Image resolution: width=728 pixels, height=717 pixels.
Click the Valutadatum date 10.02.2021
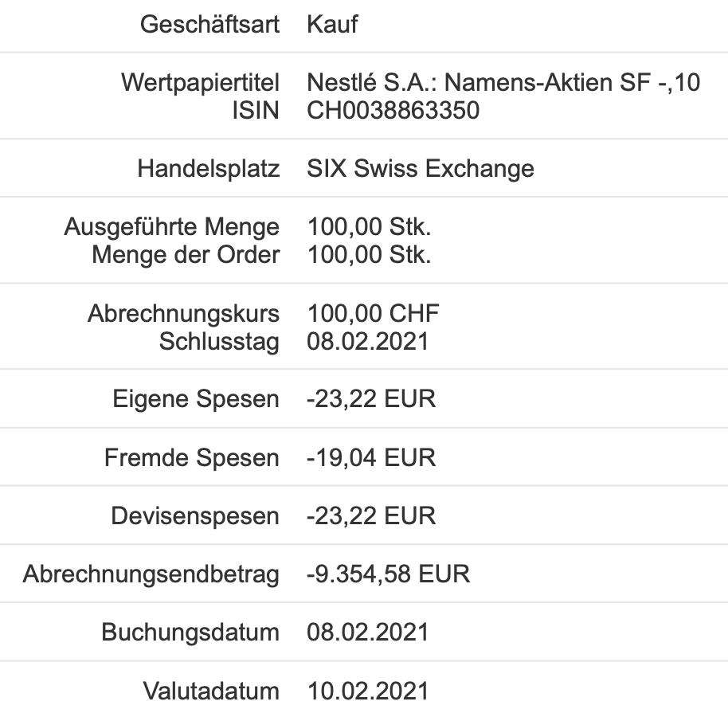368,691
